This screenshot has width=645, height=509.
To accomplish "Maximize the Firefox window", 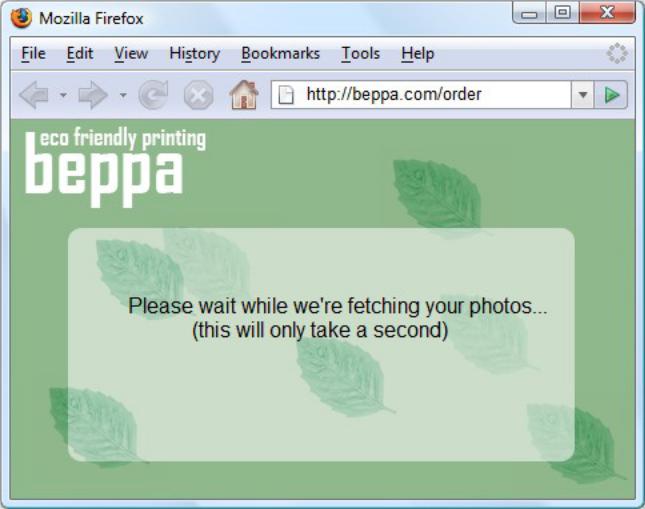I will [x=563, y=12].
